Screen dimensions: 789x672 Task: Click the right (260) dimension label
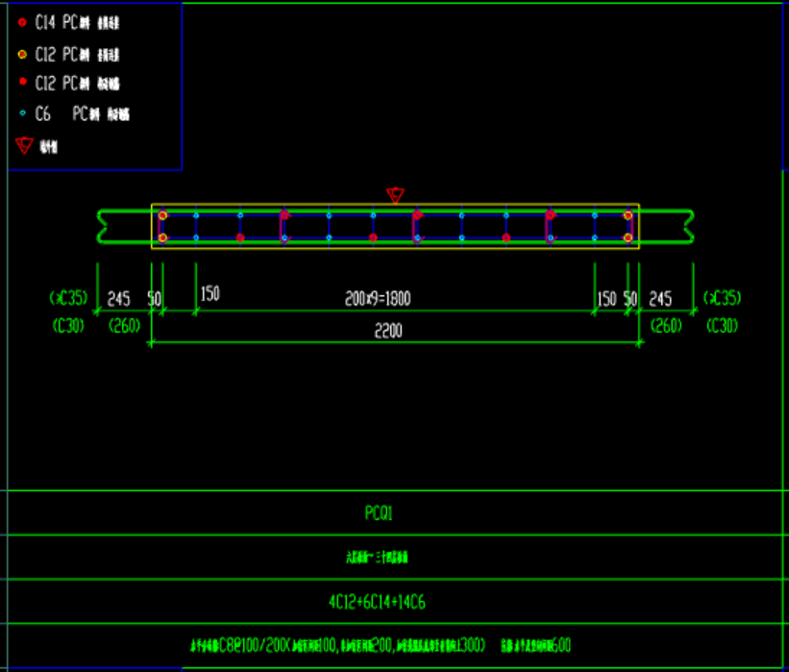[666, 326]
